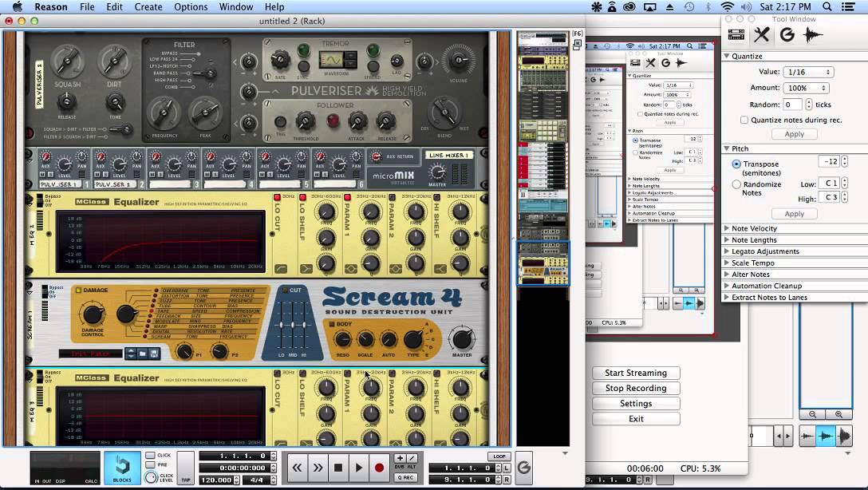The image size is (868, 490).
Task: Click the Spotlight search icon in menu bar
Action: click(827, 6)
